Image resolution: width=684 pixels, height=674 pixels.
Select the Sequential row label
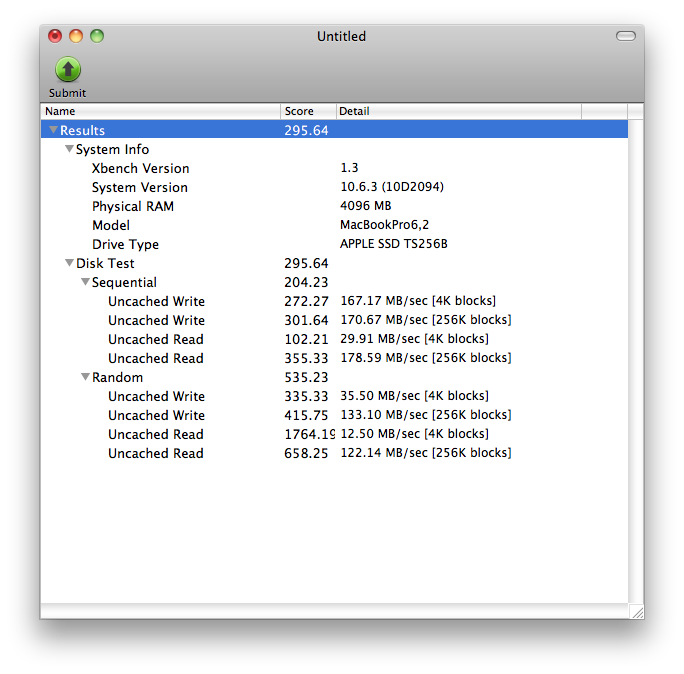click(124, 282)
